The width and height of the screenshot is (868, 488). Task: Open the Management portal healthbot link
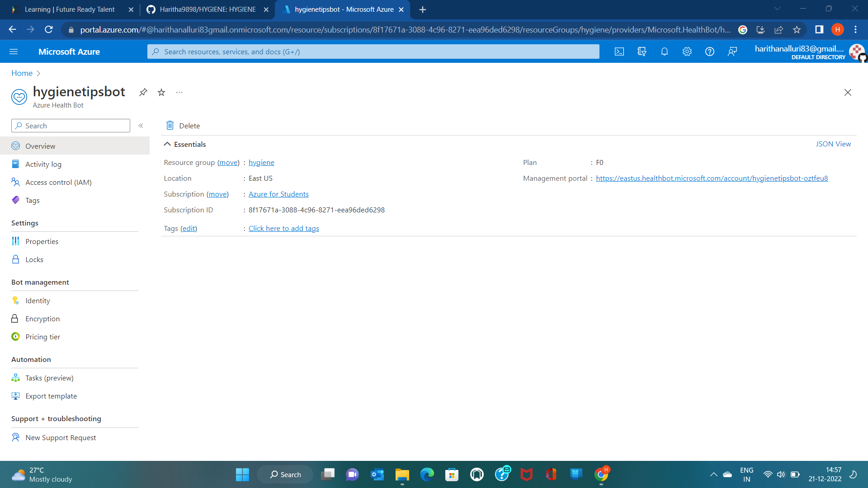point(712,178)
